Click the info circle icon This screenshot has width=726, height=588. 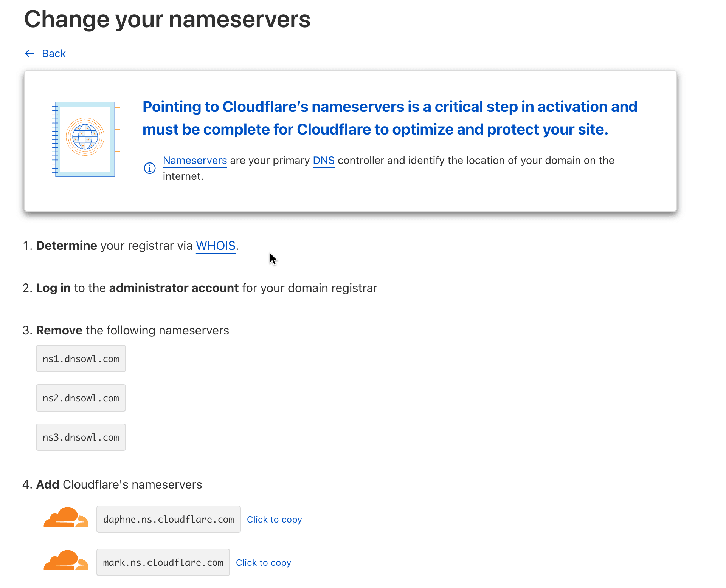(150, 168)
